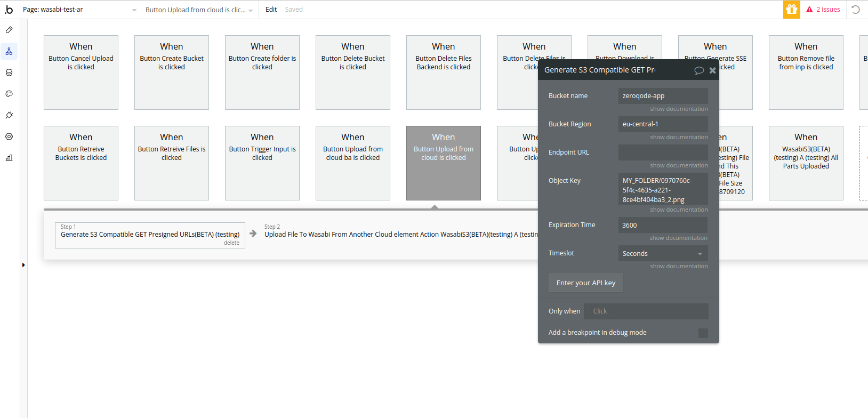Open the Settings tab gear icon
The width and height of the screenshot is (868, 418).
coord(9,136)
